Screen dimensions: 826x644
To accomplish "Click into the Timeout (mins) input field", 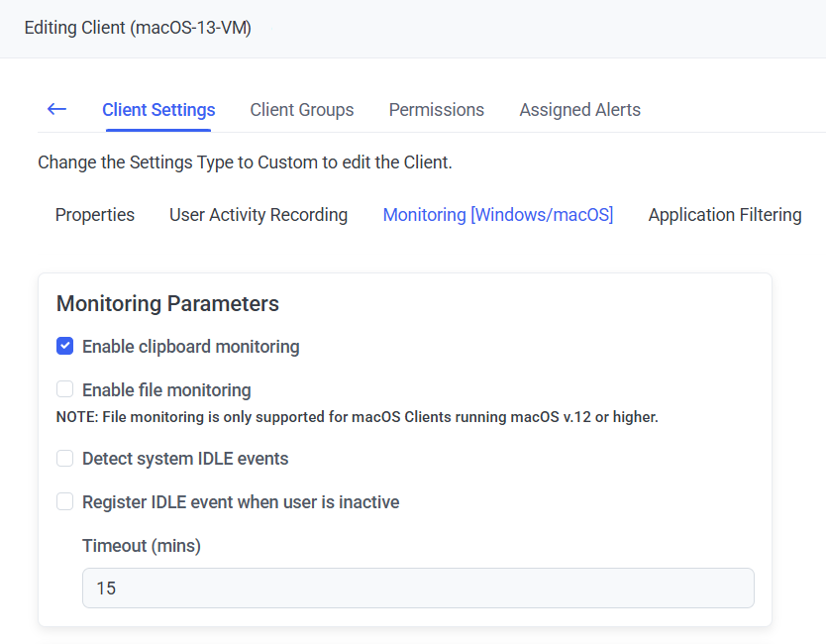I will pyautogui.click(x=417, y=588).
